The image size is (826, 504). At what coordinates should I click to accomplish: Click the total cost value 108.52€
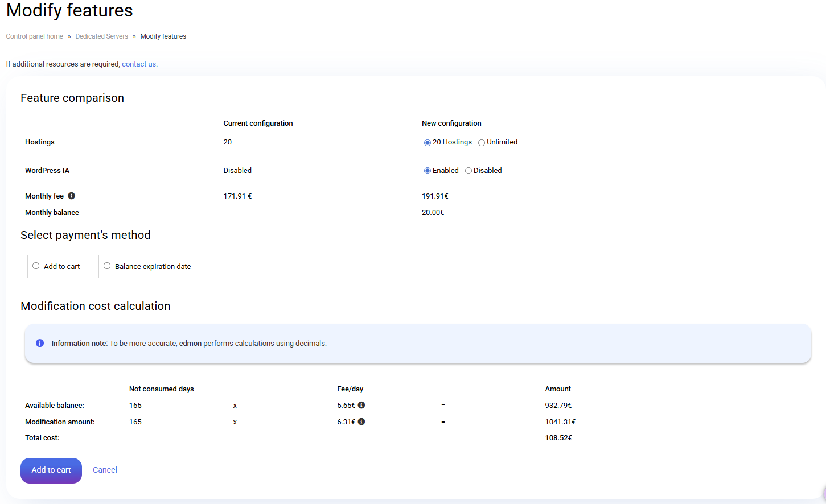pyautogui.click(x=558, y=438)
